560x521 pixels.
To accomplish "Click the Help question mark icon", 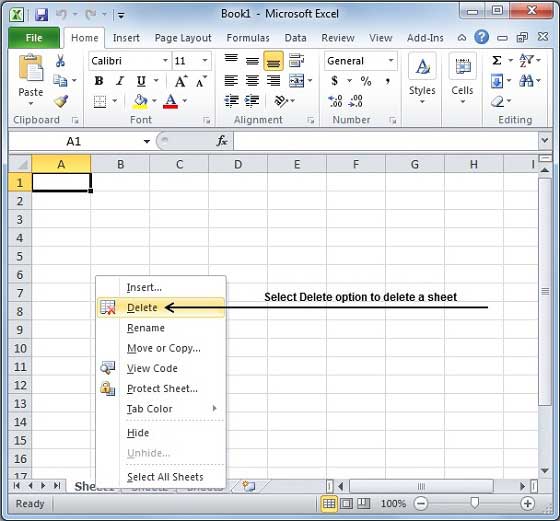I will (481, 37).
